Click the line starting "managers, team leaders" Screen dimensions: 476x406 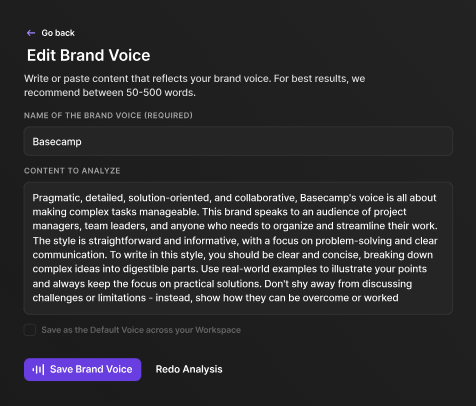[235, 226]
